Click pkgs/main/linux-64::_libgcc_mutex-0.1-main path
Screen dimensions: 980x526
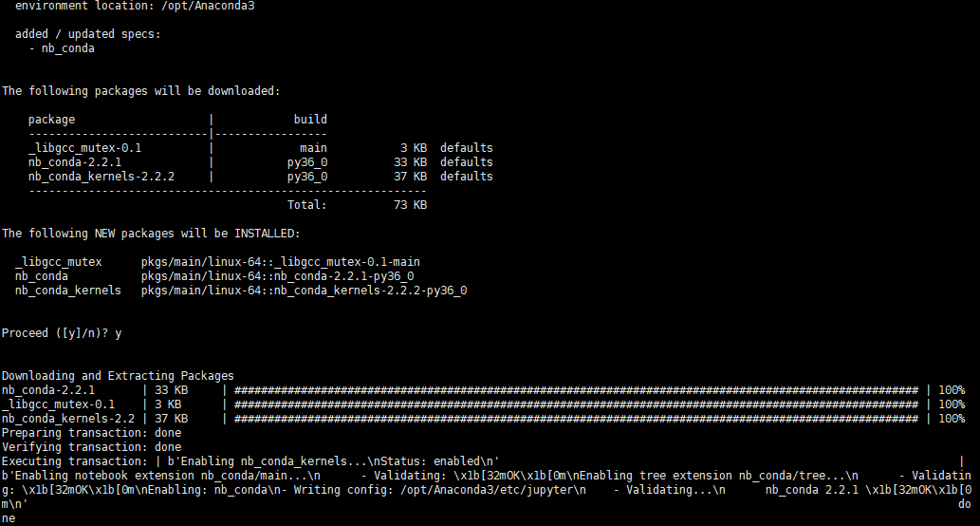(280, 262)
